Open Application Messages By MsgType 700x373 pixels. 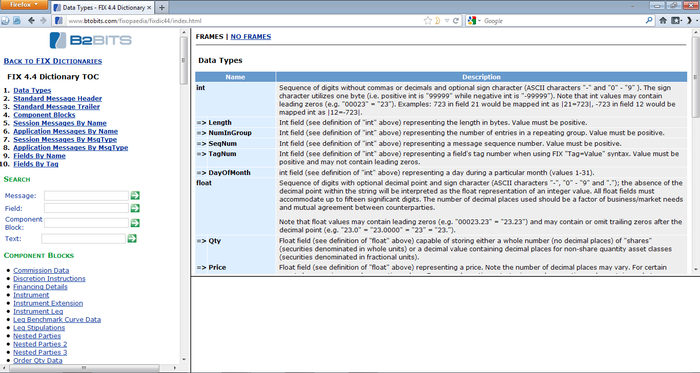71,148
